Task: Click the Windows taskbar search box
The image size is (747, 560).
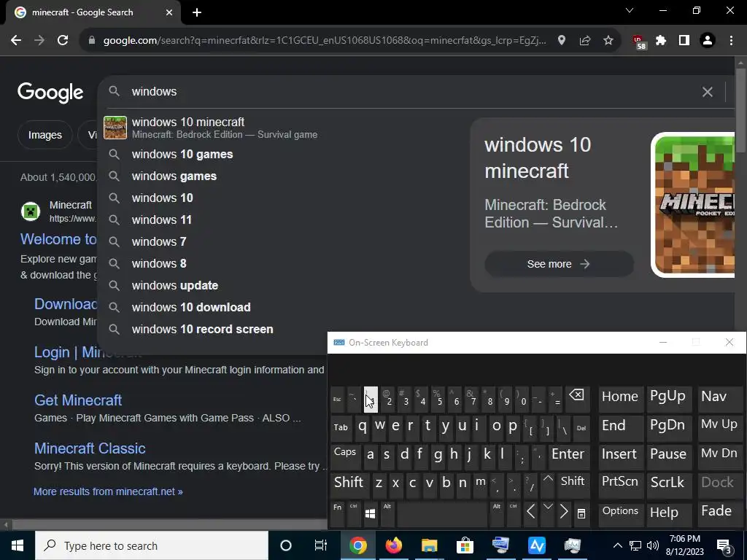Action: tap(152, 545)
